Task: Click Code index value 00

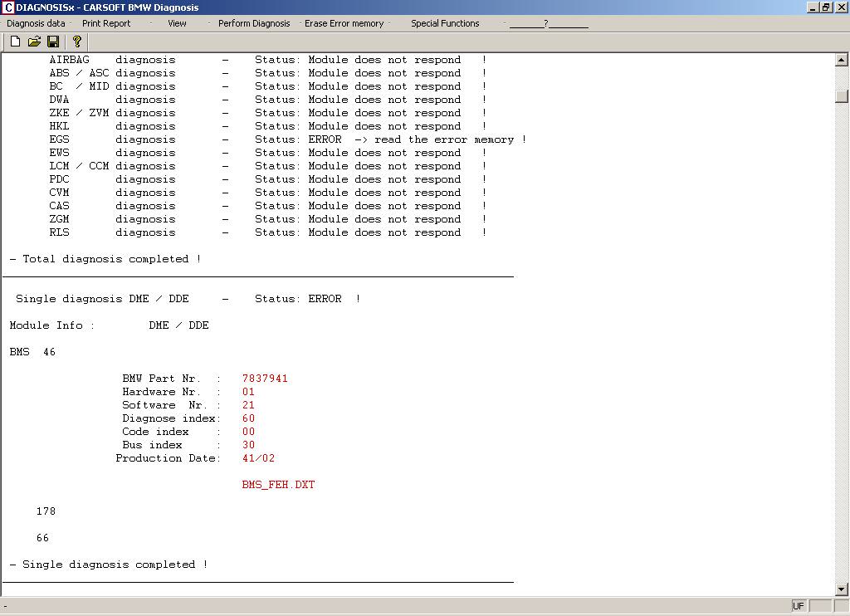Action: pyautogui.click(x=248, y=432)
